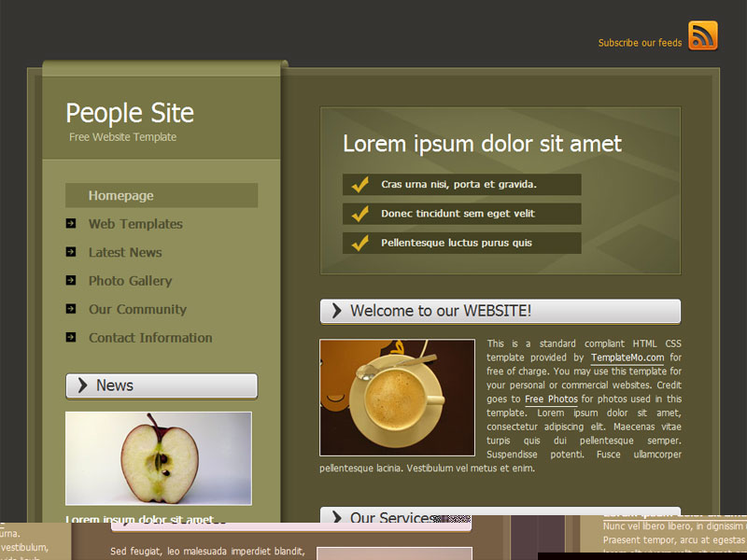
Task: Click the sliced apple news image
Action: 158,458
